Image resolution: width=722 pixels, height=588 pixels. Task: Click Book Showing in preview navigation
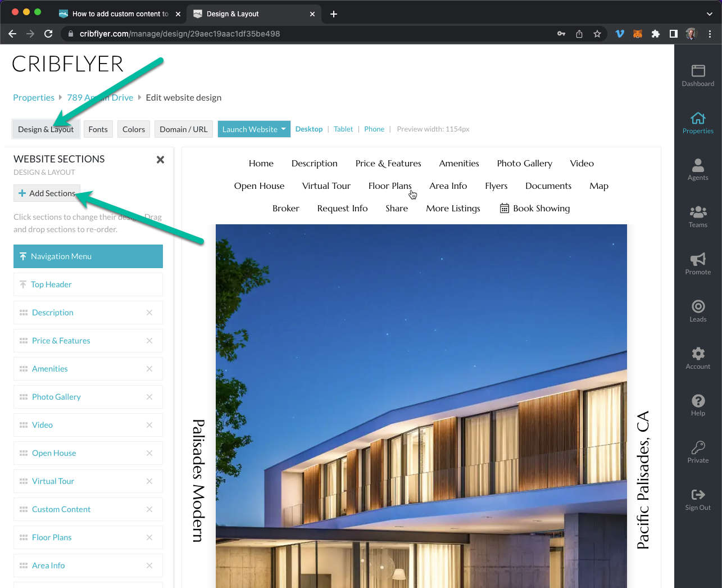tap(535, 209)
